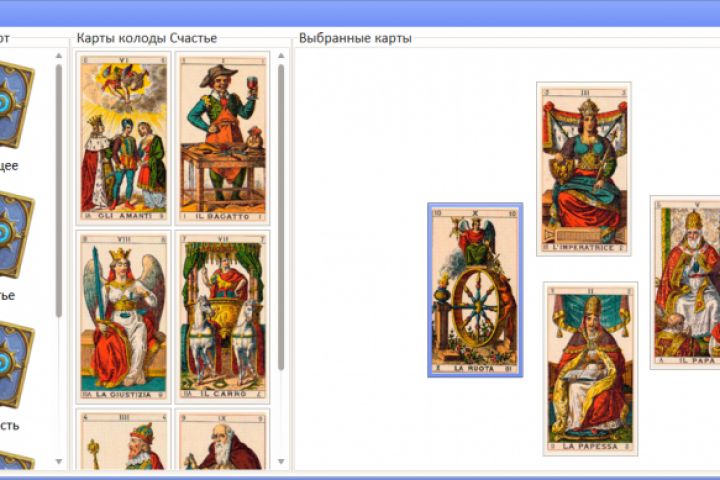The width and height of the screenshot is (720, 480).
Task: Click the down arrow of the deck cards scrollbar
Action: [x=281, y=461]
